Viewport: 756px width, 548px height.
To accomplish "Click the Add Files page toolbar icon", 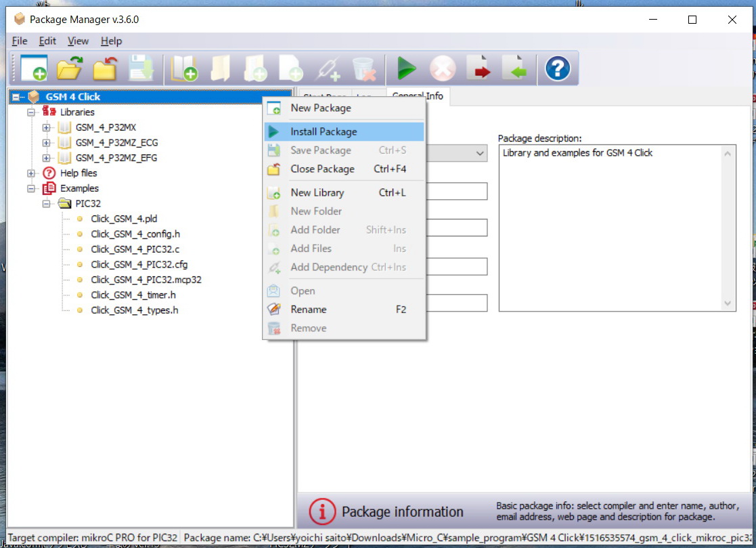I will coord(291,68).
